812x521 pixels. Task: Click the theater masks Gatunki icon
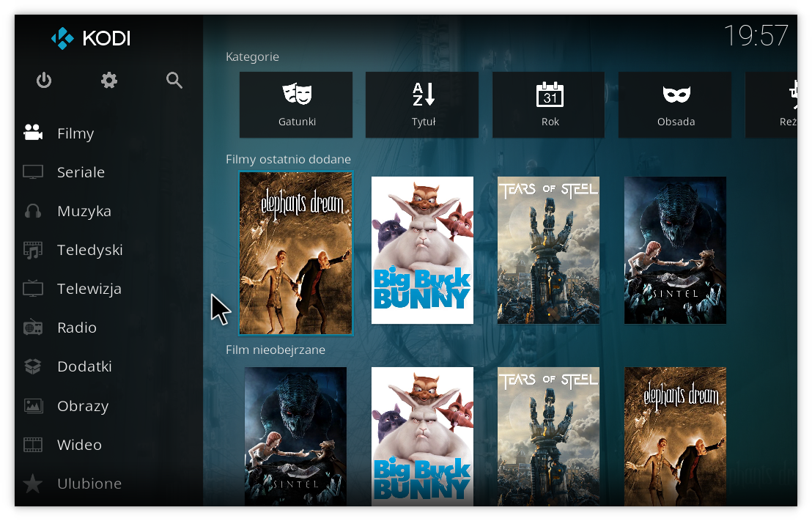[x=297, y=94]
